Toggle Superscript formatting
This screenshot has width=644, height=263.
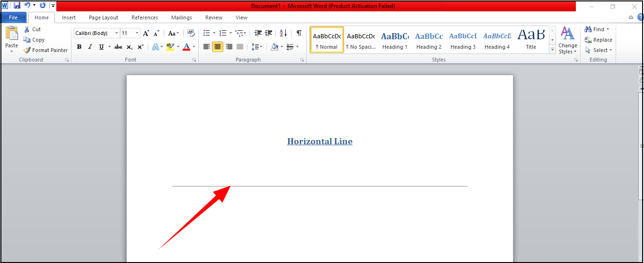[x=140, y=47]
